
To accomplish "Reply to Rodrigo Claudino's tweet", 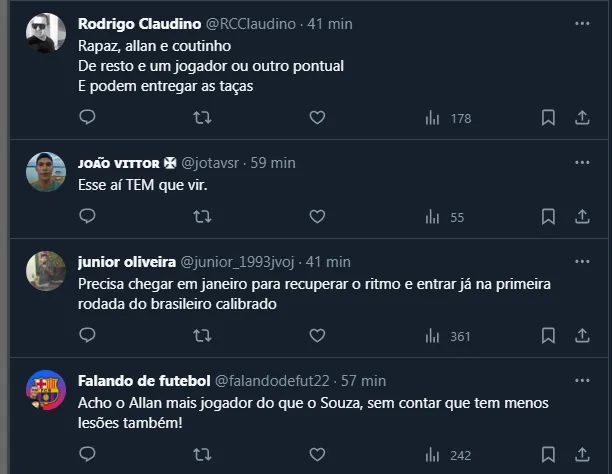I will [87, 118].
